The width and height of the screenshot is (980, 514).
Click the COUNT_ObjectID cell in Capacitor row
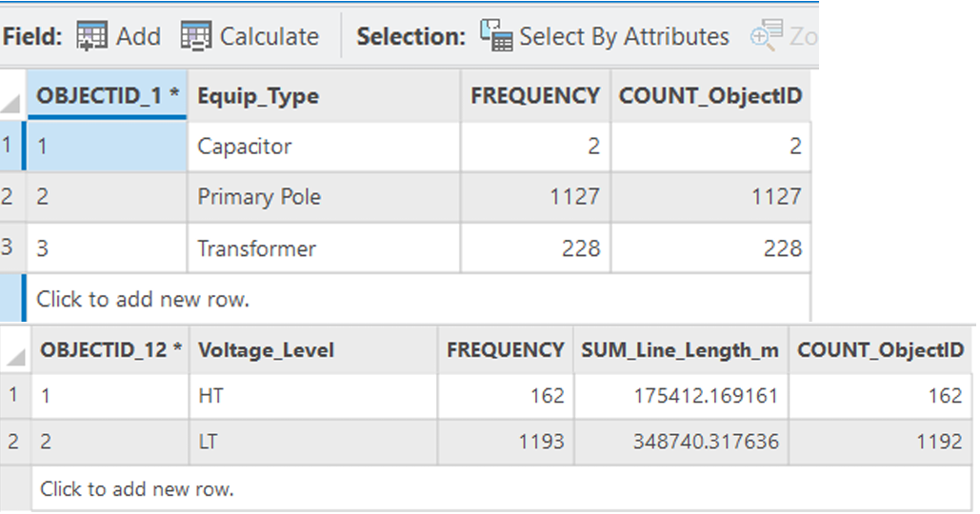710,147
